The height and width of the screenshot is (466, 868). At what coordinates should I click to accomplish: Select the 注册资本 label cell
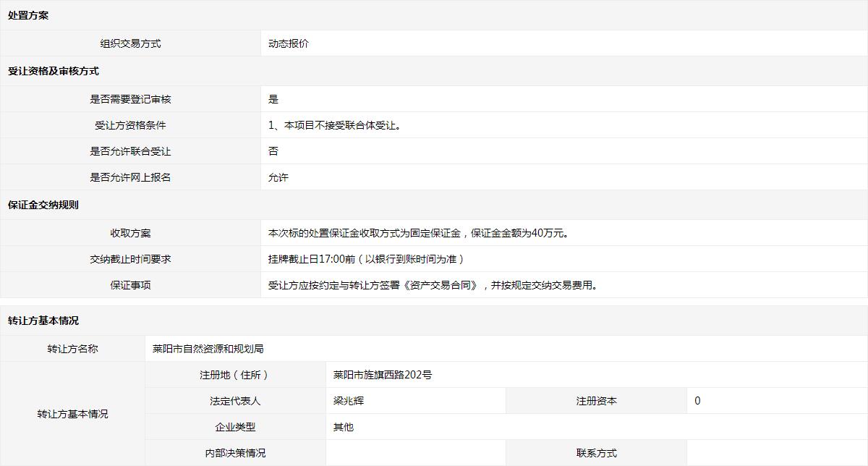pos(596,401)
